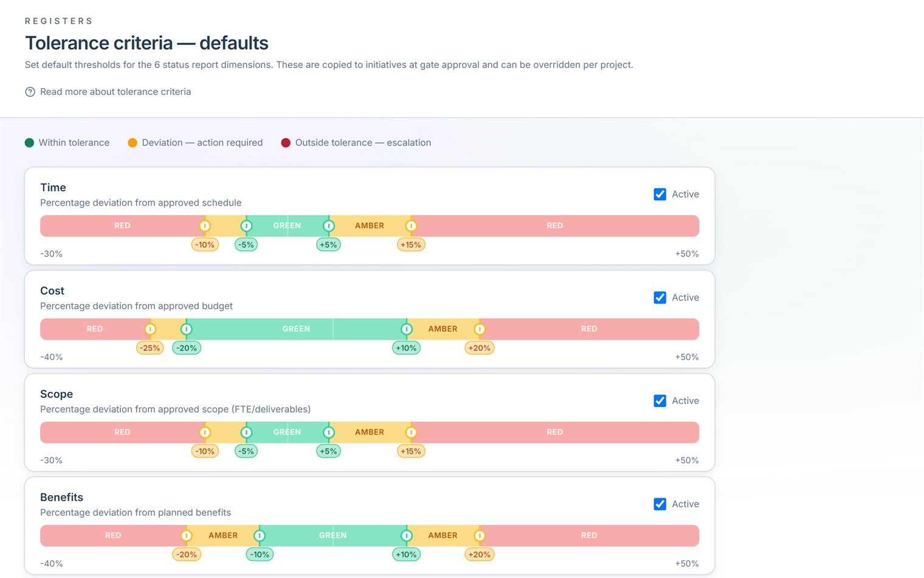This screenshot has width=924, height=578.
Task: Click the '+50%' maximum label under Benefits
Action: tap(687, 564)
